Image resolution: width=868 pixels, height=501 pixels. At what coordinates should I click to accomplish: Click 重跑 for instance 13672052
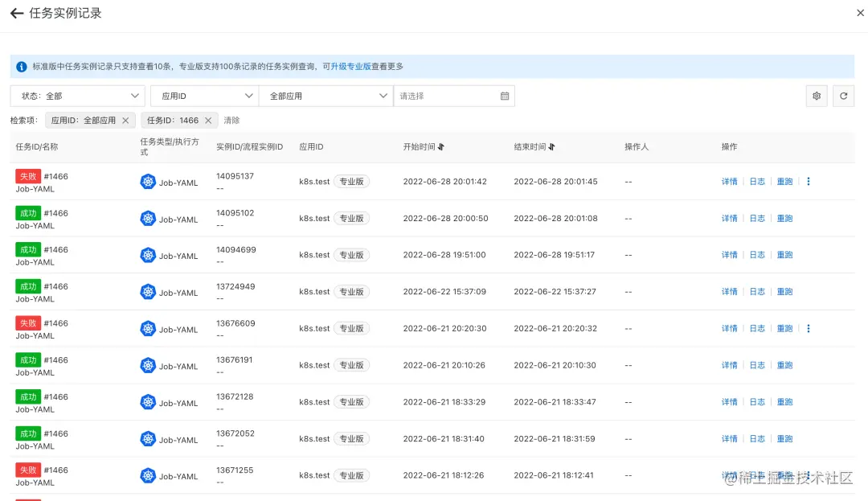(x=784, y=438)
